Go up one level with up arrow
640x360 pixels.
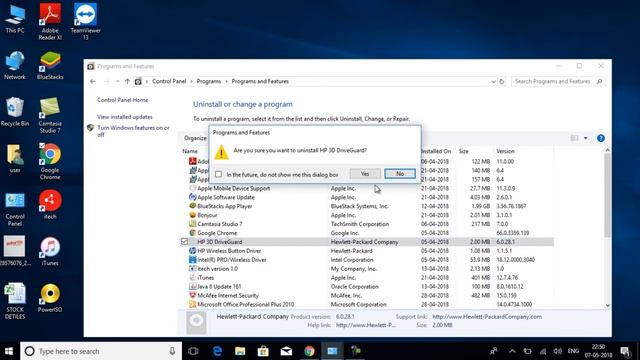tap(127, 82)
